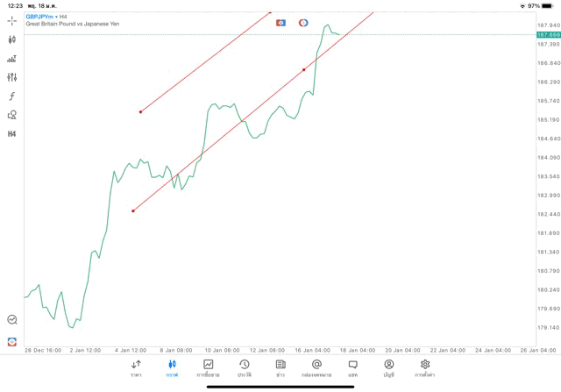
Task: Open the indicators function icon
Action: tap(12, 96)
